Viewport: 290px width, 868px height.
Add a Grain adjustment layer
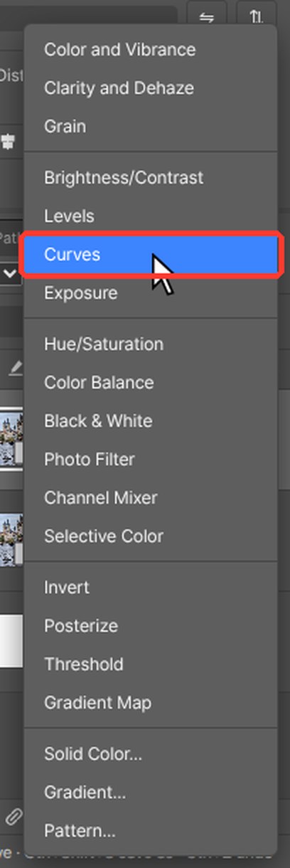click(151, 127)
